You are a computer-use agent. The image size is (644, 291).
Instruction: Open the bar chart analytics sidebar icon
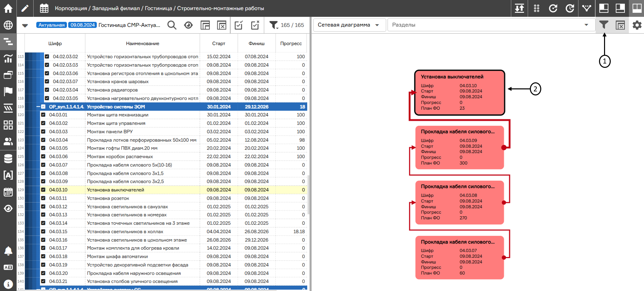click(8, 58)
